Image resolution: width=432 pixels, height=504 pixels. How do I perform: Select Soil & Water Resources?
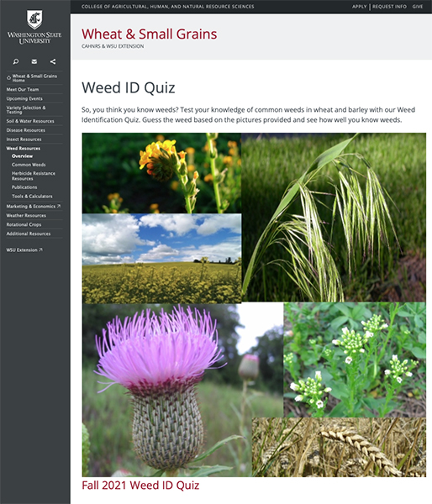coord(30,121)
